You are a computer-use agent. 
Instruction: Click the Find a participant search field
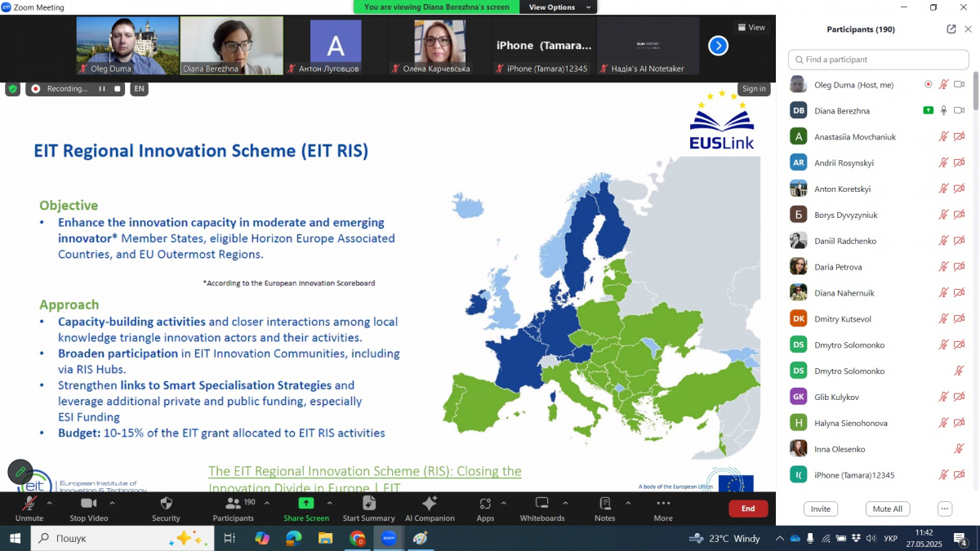(x=878, y=60)
